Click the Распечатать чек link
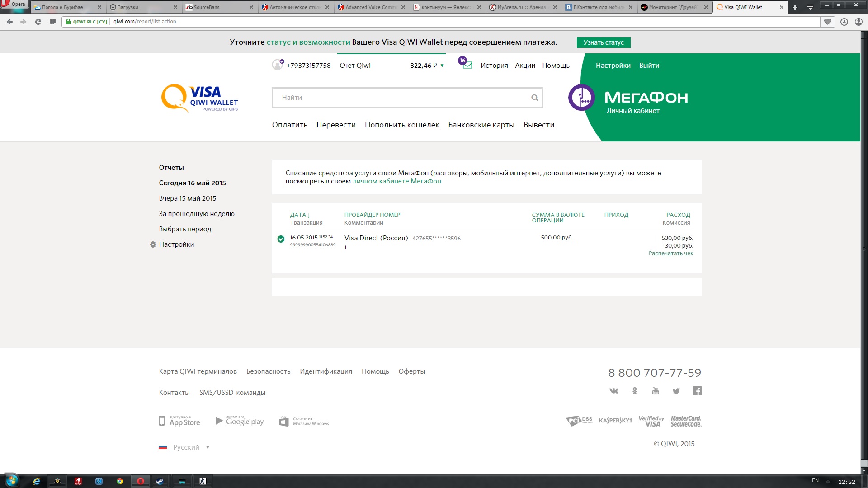 coord(670,253)
